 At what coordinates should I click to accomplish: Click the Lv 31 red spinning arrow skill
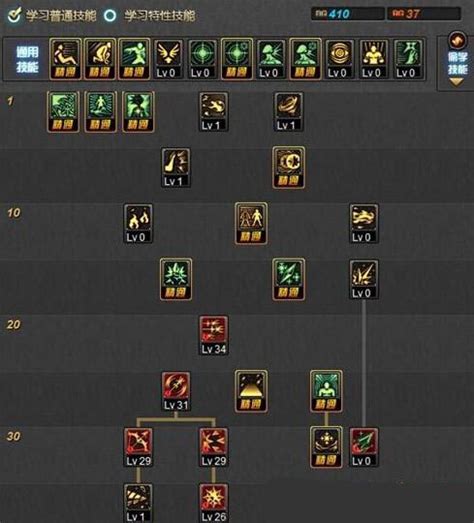pyautogui.click(x=176, y=391)
